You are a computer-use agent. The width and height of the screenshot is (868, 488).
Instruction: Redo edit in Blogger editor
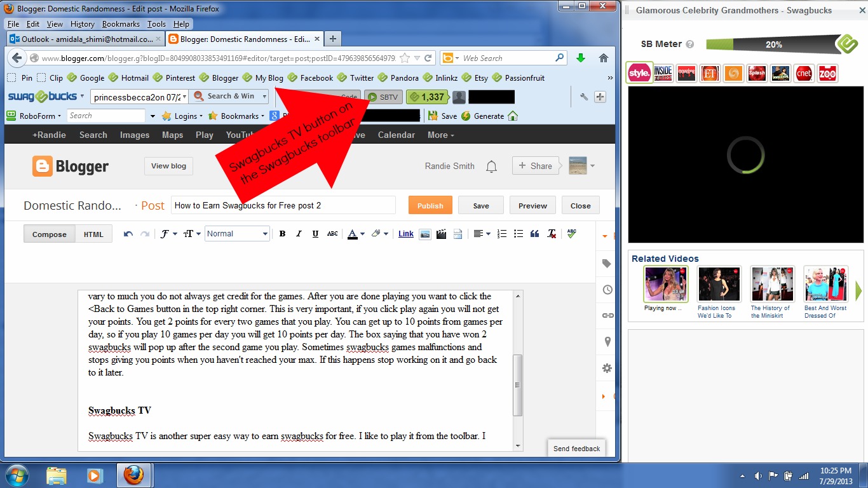pyautogui.click(x=145, y=234)
